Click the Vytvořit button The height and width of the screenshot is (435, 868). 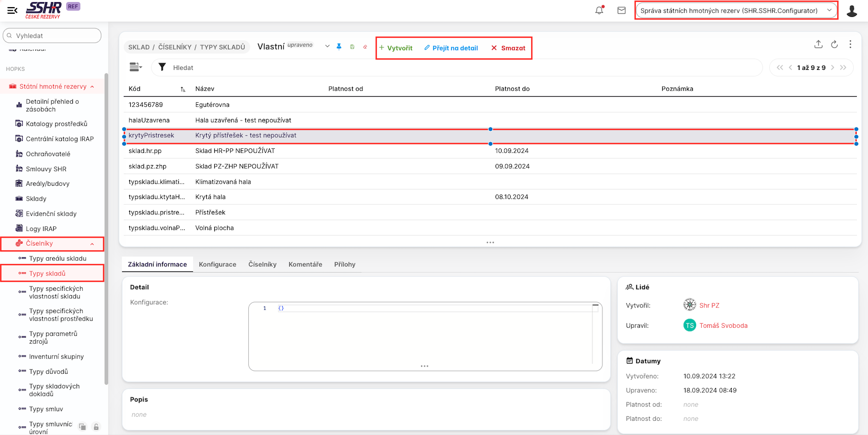[396, 48]
